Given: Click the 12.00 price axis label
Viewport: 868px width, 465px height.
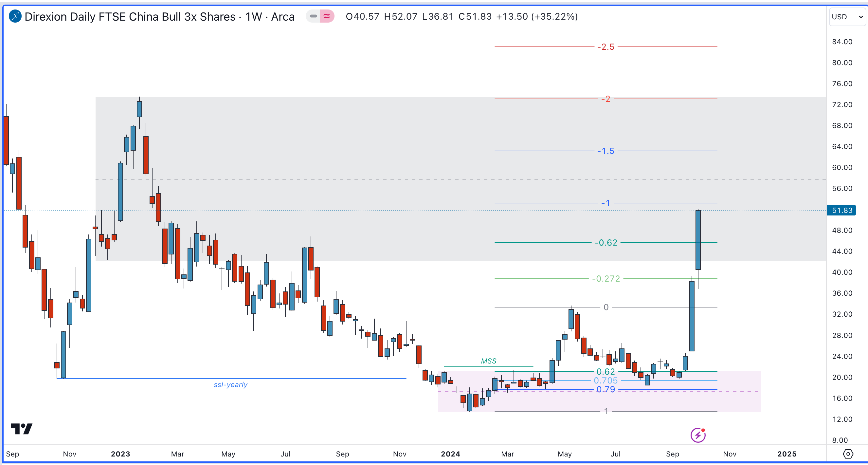Looking at the screenshot, I should pos(842,419).
